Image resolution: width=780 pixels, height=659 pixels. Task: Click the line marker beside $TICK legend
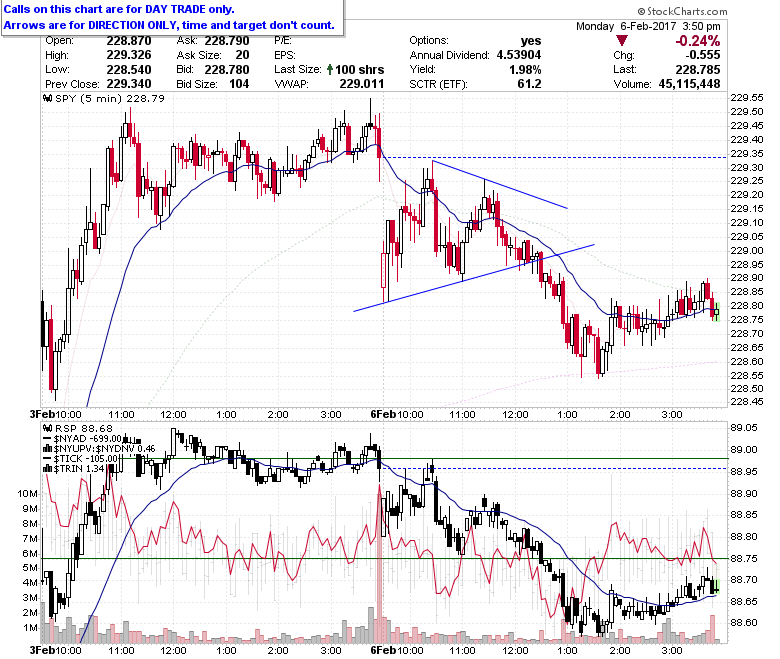[48, 458]
